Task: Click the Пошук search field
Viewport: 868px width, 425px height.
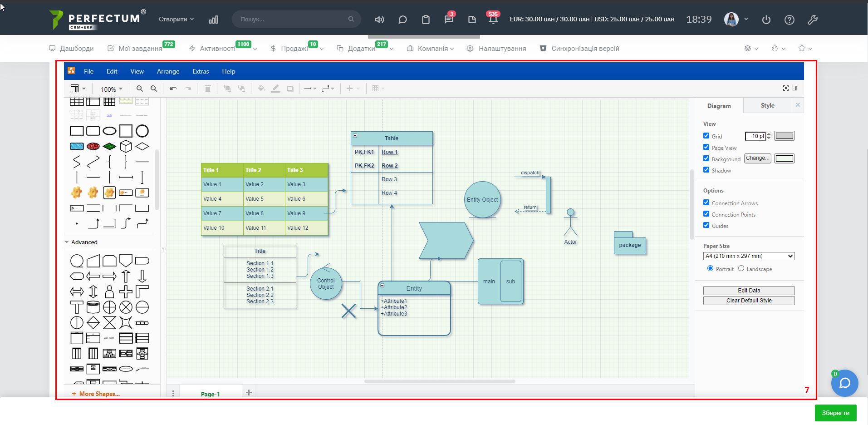Action: pyautogui.click(x=296, y=20)
